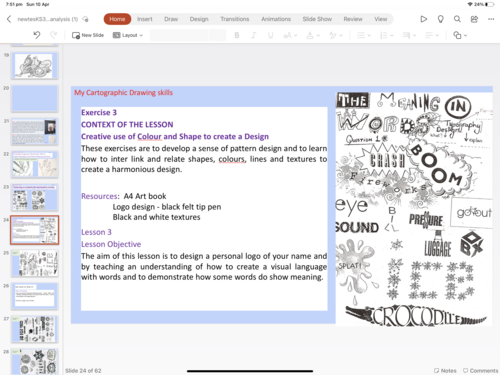This screenshot has height=375, width=500.
Task: Open the more options ellipsis
Action: click(491, 19)
